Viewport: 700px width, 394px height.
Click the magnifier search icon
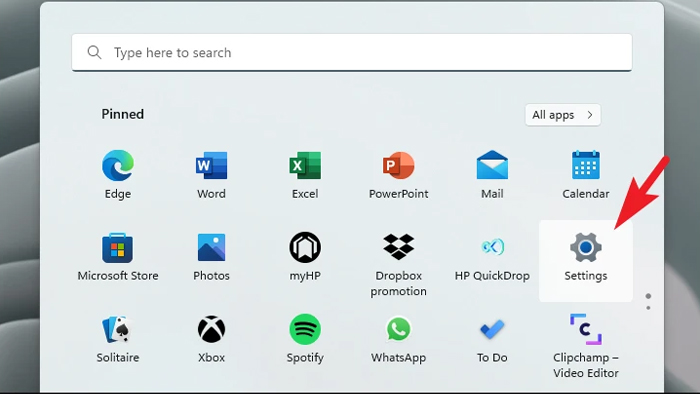point(94,53)
